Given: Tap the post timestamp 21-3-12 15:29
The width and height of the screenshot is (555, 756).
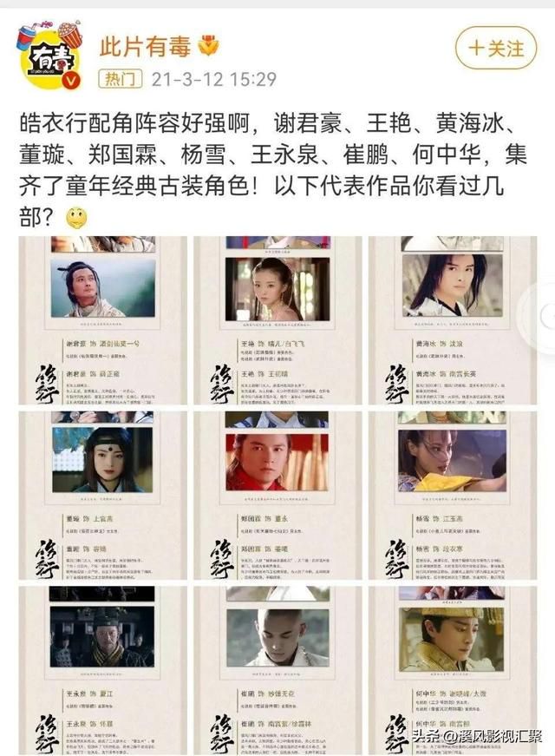Looking at the screenshot, I should 214,79.
